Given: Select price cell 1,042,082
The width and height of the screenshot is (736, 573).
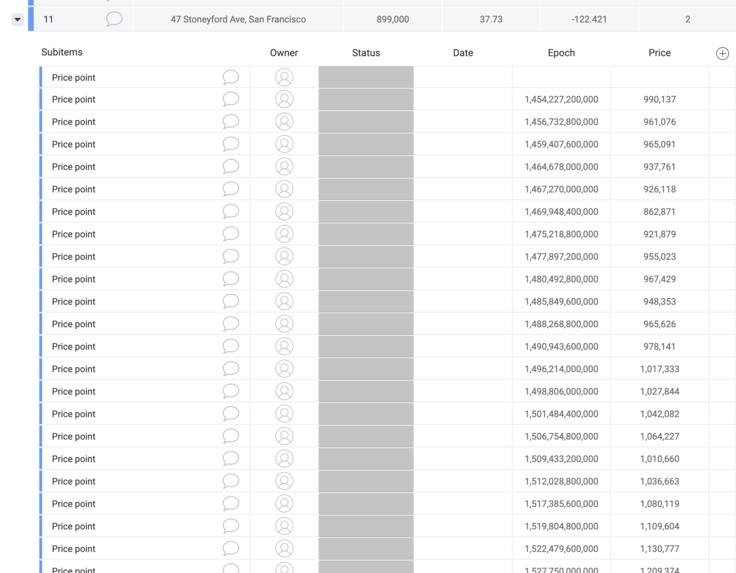Looking at the screenshot, I should pyautogui.click(x=659, y=414).
